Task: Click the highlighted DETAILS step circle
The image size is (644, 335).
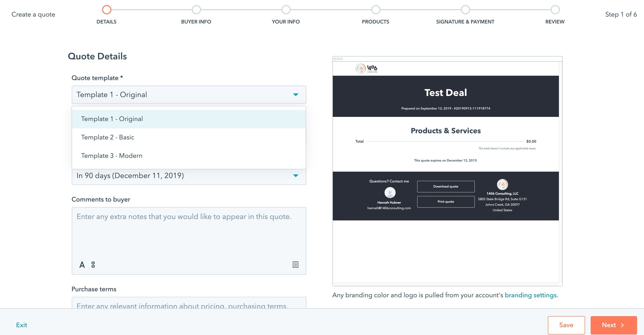Action: pyautogui.click(x=107, y=10)
